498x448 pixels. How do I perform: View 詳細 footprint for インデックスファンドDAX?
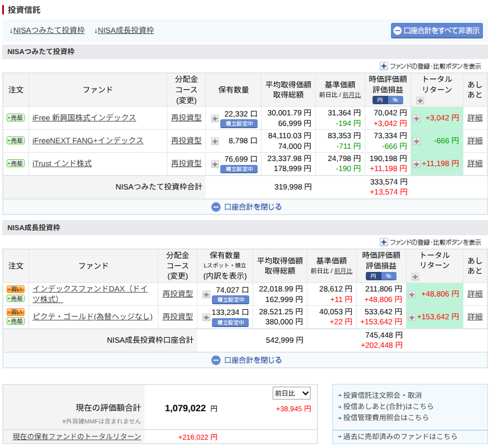coord(475,294)
